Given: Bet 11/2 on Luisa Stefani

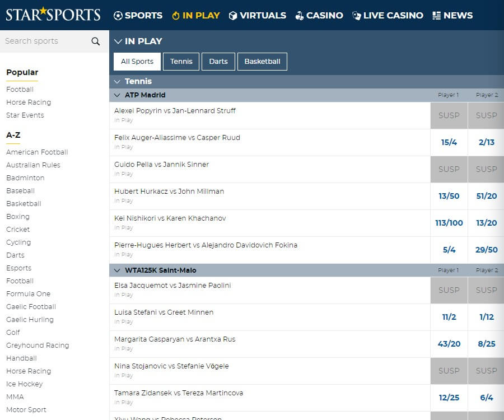Looking at the screenshot, I should click(x=449, y=317).
